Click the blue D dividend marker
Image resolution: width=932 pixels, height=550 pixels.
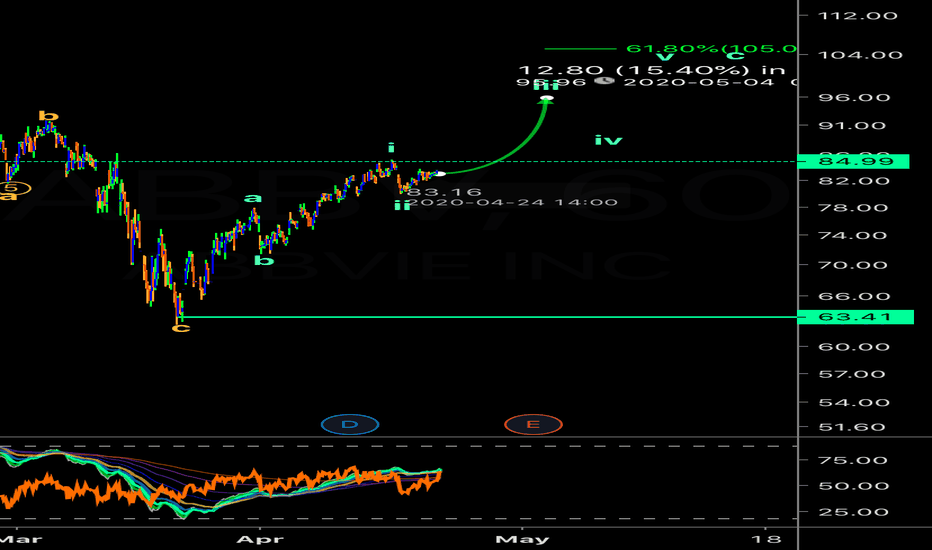[x=350, y=425]
